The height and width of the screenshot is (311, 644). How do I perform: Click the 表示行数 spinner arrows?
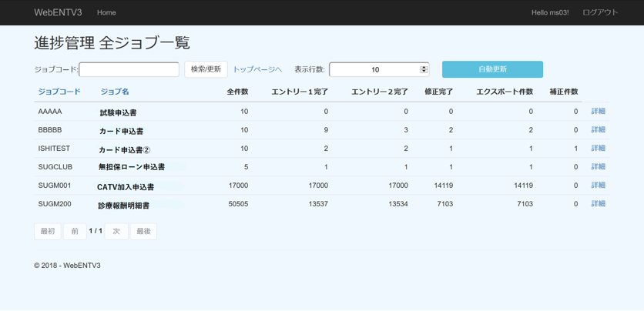(424, 69)
